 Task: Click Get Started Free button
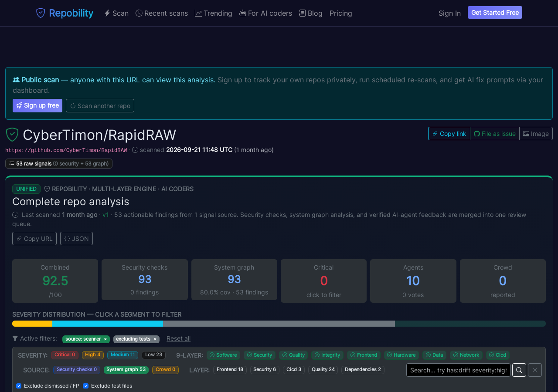pyautogui.click(x=495, y=13)
